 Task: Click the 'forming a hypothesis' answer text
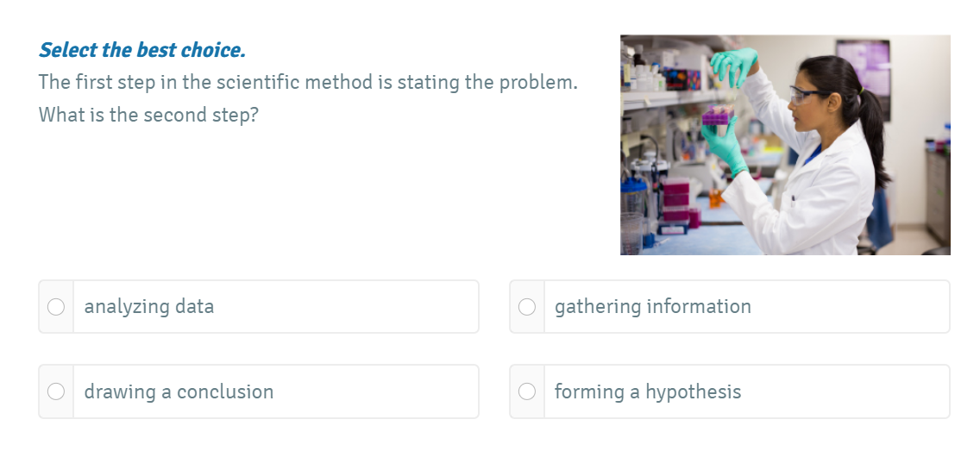(647, 391)
